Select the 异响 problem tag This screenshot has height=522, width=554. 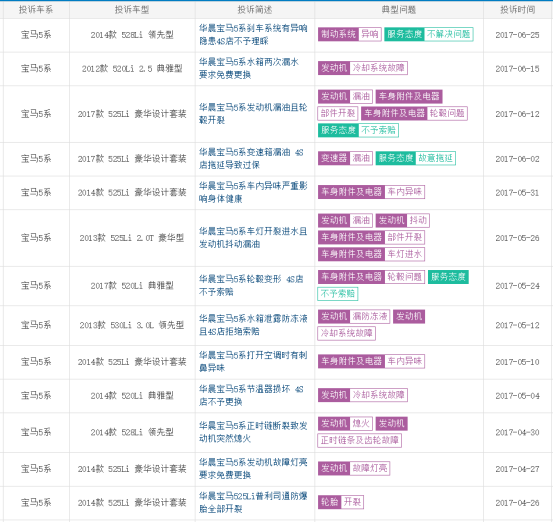(x=370, y=34)
